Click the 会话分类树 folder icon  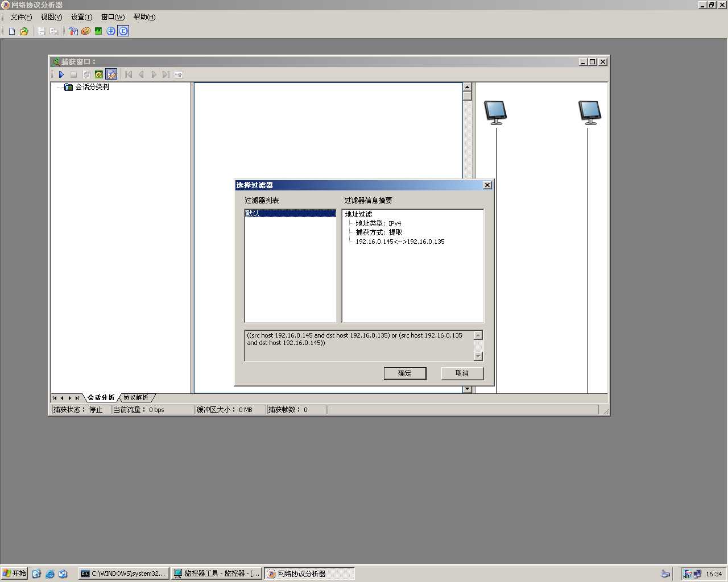(x=68, y=87)
